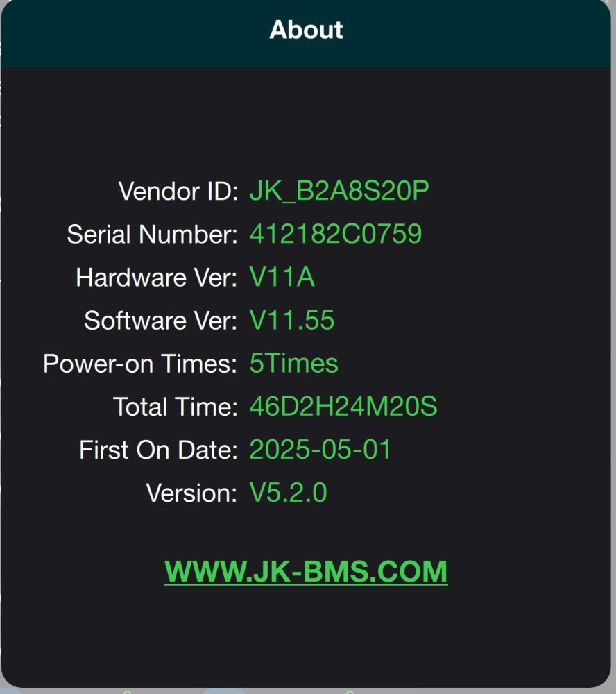Click the Software Ver label
616x694 pixels.
(161, 320)
